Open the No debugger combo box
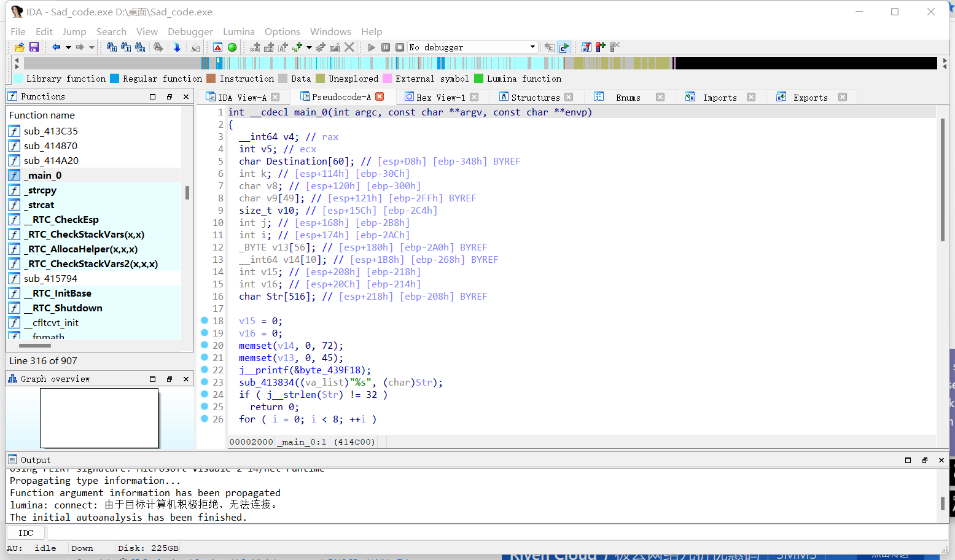 pyautogui.click(x=473, y=47)
